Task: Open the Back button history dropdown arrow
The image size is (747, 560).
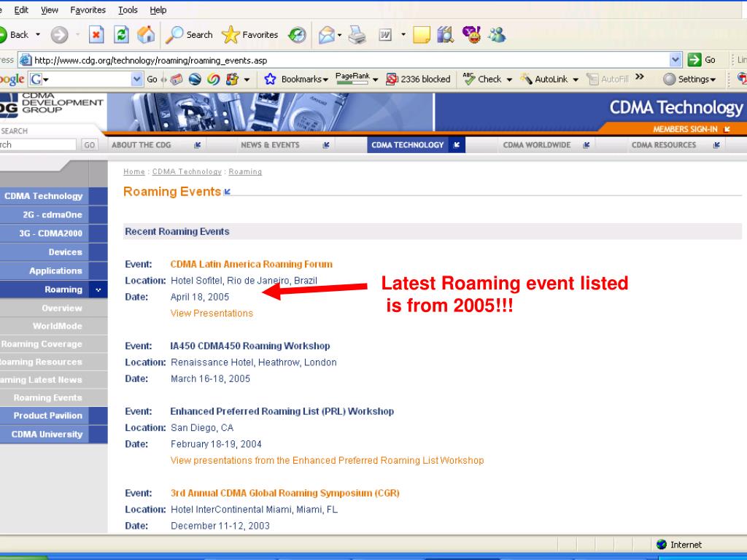Action: tap(38, 35)
